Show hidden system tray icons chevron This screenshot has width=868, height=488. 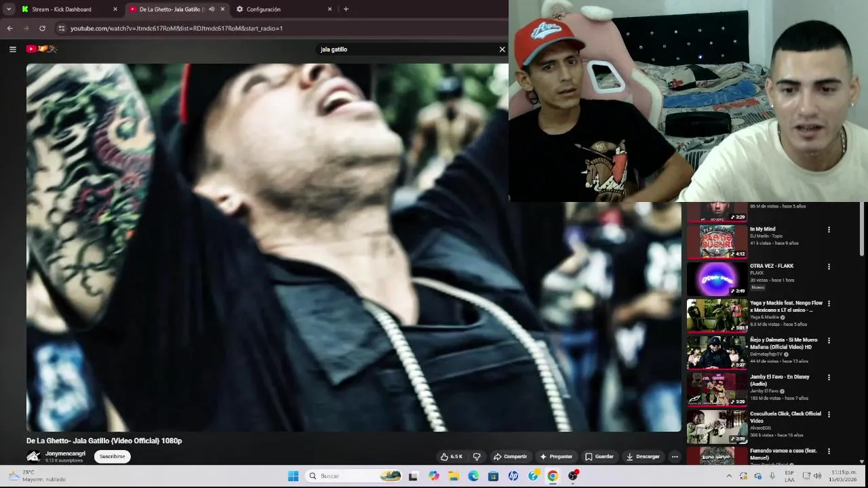click(x=729, y=476)
